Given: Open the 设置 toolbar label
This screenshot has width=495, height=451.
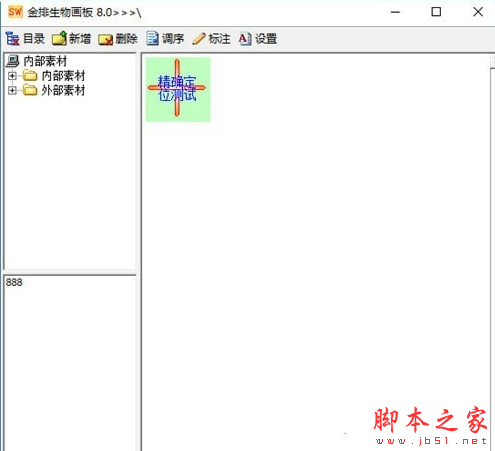Looking at the screenshot, I should click(x=266, y=39).
